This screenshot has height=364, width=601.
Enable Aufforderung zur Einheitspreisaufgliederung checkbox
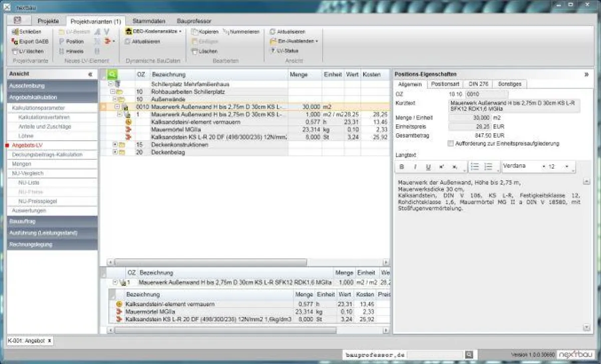pyautogui.click(x=450, y=144)
